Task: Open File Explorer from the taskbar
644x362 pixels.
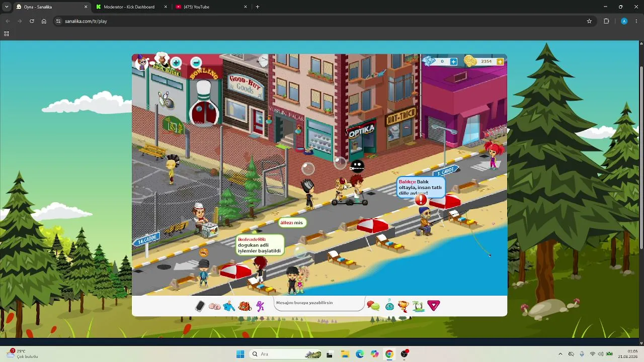Action: (x=345, y=354)
